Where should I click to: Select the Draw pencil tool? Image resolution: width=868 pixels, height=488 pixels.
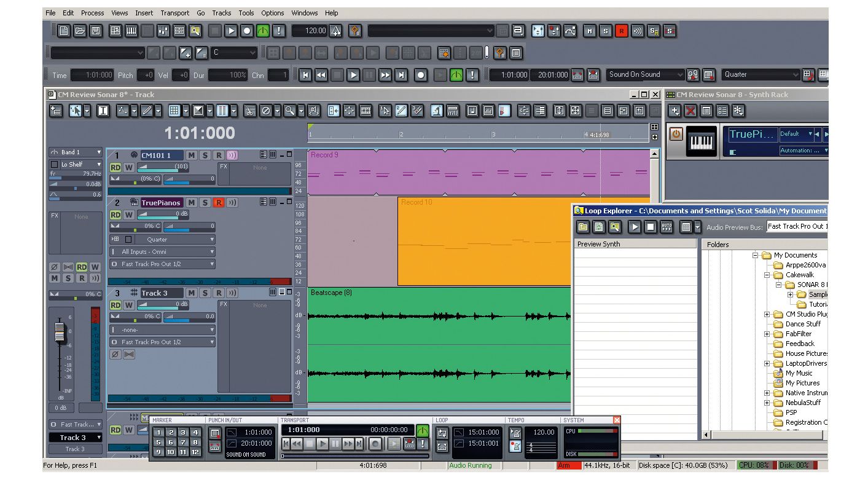click(x=146, y=111)
